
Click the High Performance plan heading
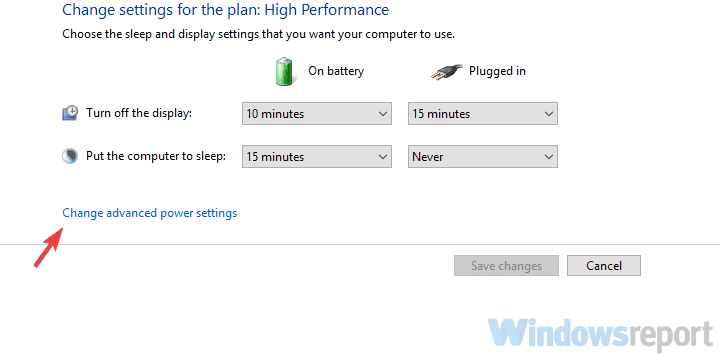tap(225, 10)
